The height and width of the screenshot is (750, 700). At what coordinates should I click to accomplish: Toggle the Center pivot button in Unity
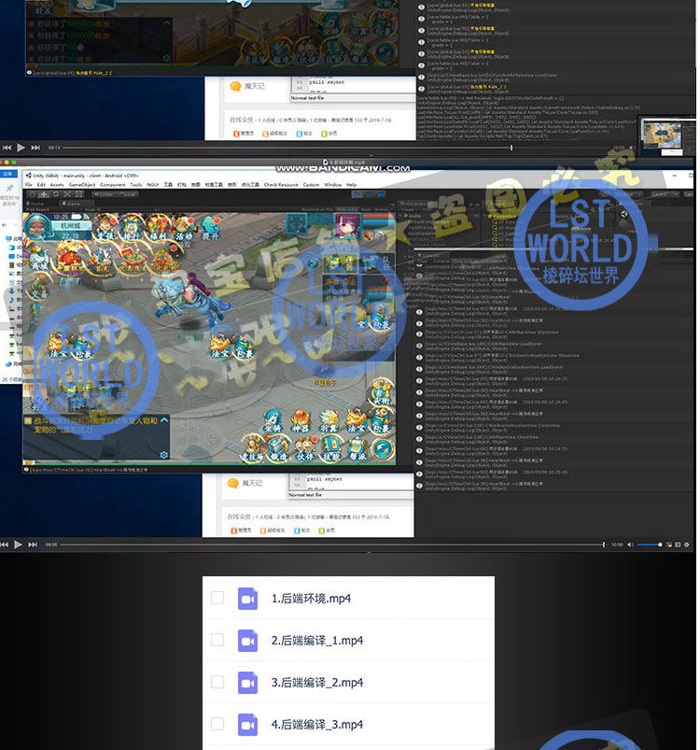105,194
